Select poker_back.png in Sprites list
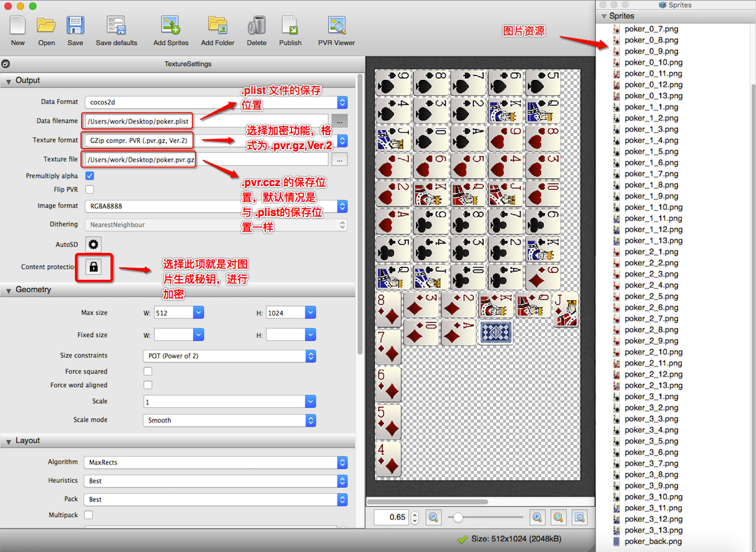 [653, 541]
